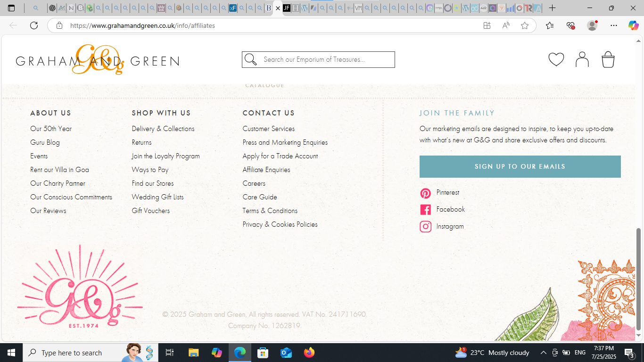Click the Pinterest icon
The height and width of the screenshot is (362, 644).
pos(425,193)
